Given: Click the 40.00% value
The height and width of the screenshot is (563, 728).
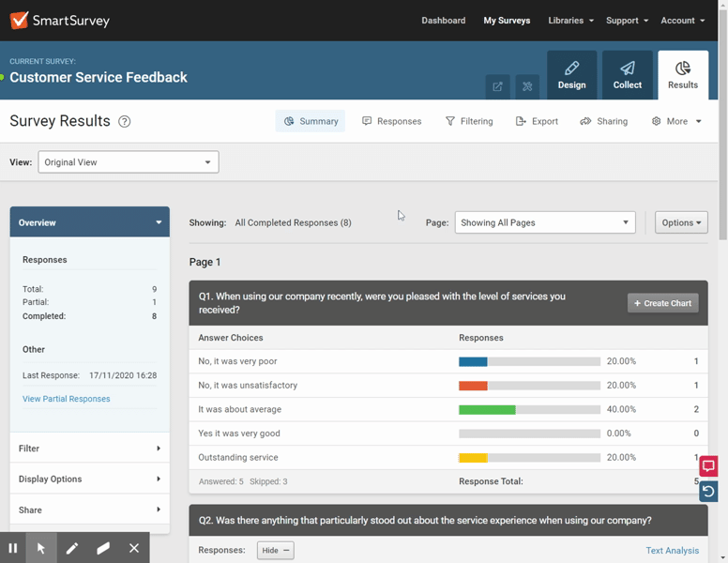Looking at the screenshot, I should tap(621, 409).
